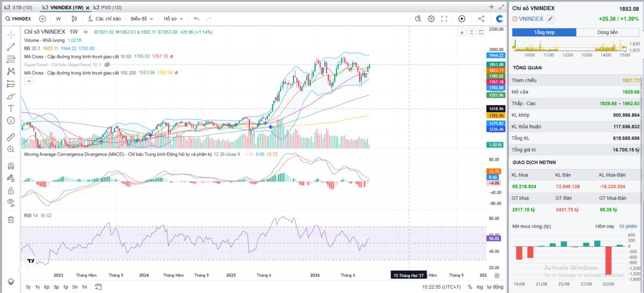Select the text annotation tool

pos(11,108)
